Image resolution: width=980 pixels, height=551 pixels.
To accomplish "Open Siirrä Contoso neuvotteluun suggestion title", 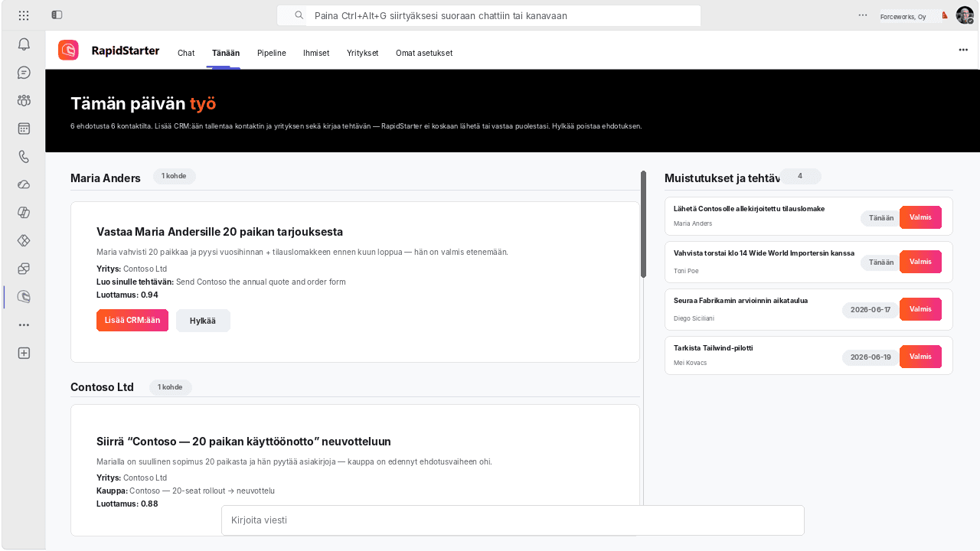I will tap(243, 442).
